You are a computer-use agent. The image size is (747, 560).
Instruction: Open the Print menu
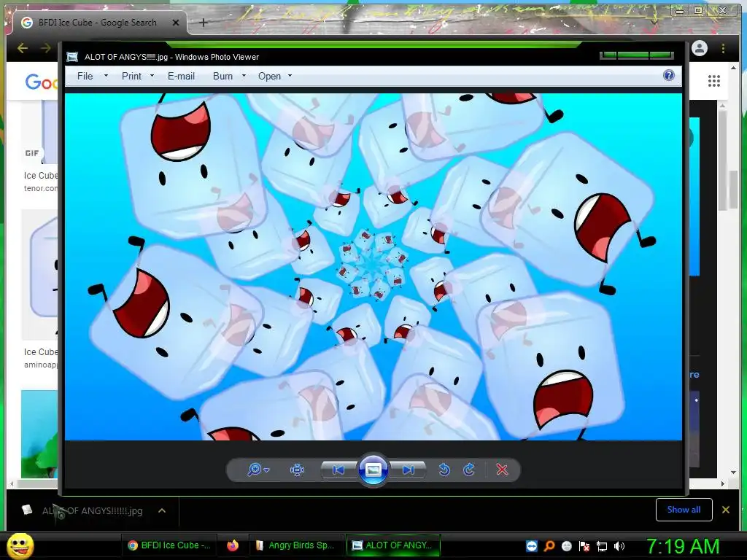coord(131,76)
